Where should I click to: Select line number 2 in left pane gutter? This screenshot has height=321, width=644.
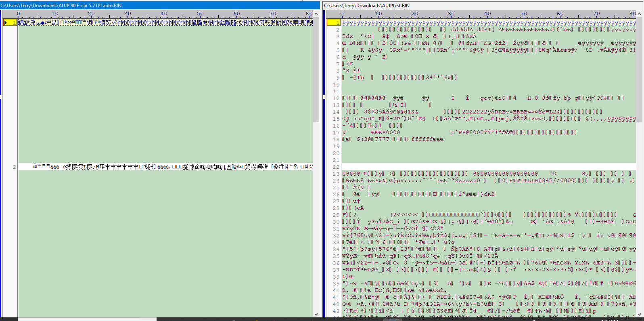(x=14, y=167)
